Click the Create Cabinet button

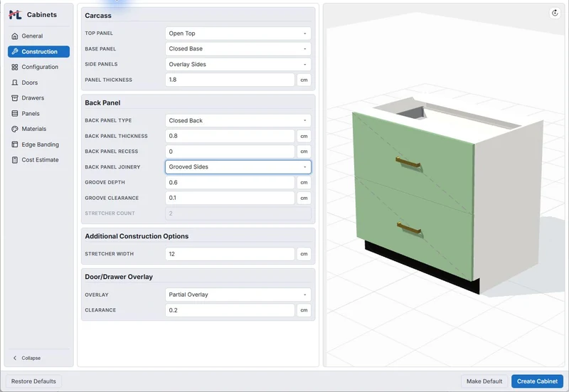coord(538,381)
